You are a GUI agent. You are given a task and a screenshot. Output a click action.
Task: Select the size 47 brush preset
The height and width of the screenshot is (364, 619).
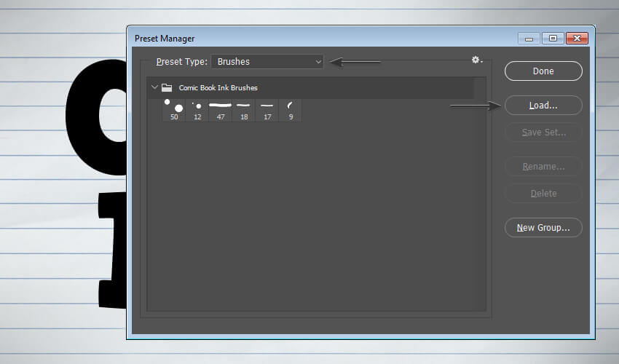pos(221,110)
